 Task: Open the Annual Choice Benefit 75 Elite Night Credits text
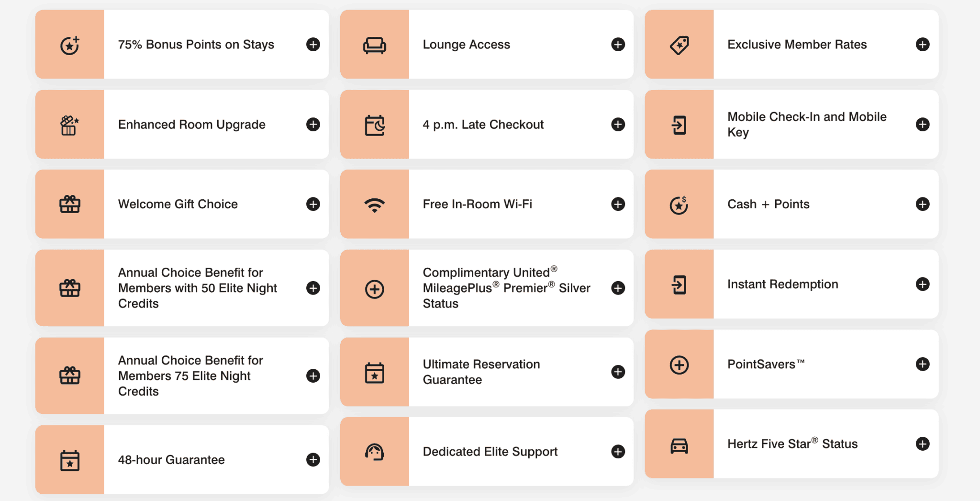click(190, 376)
